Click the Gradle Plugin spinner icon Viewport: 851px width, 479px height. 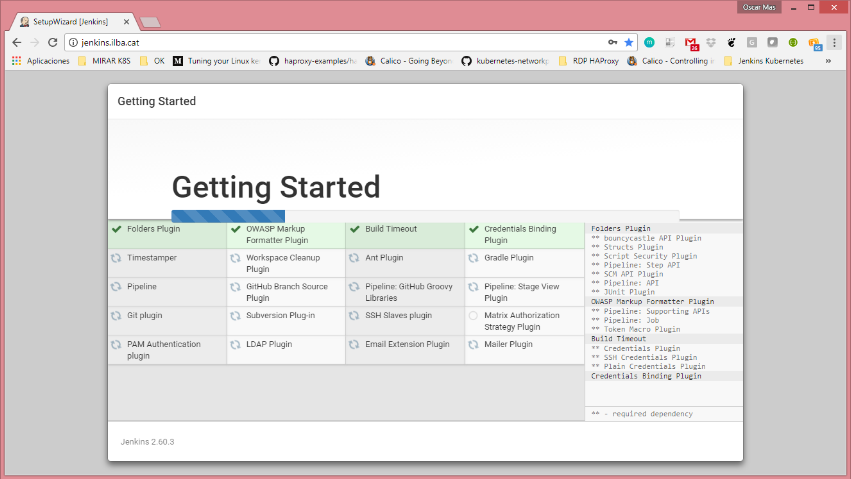coord(473,258)
